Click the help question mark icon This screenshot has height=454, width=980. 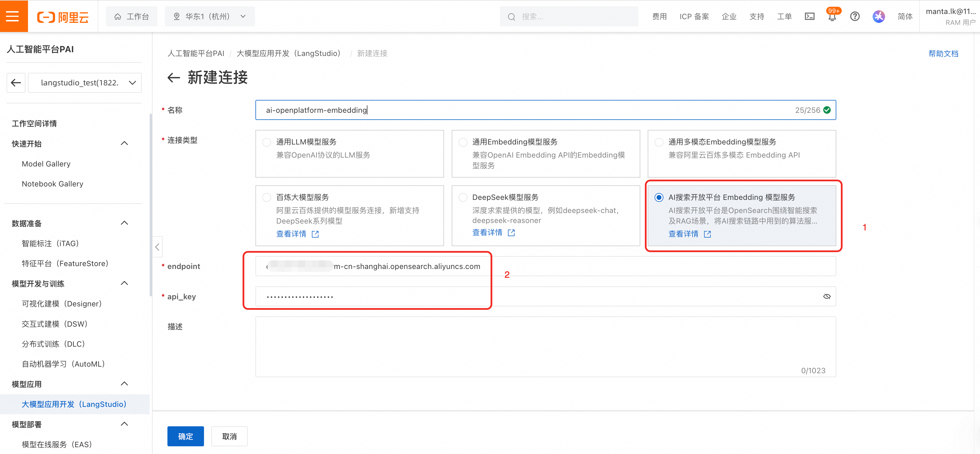pyautogui.click(x=855, y=16)
